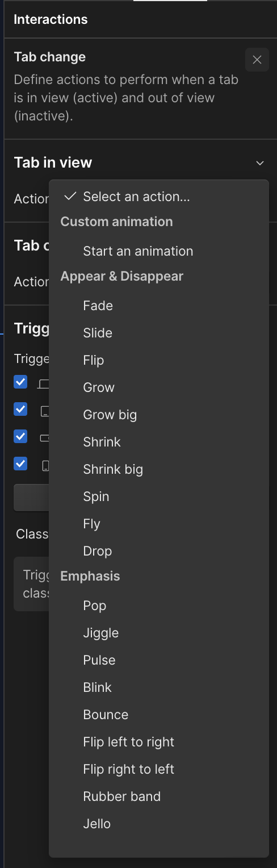
Task: Collapse the Tab in view section
Action: [x=260, y=163]
